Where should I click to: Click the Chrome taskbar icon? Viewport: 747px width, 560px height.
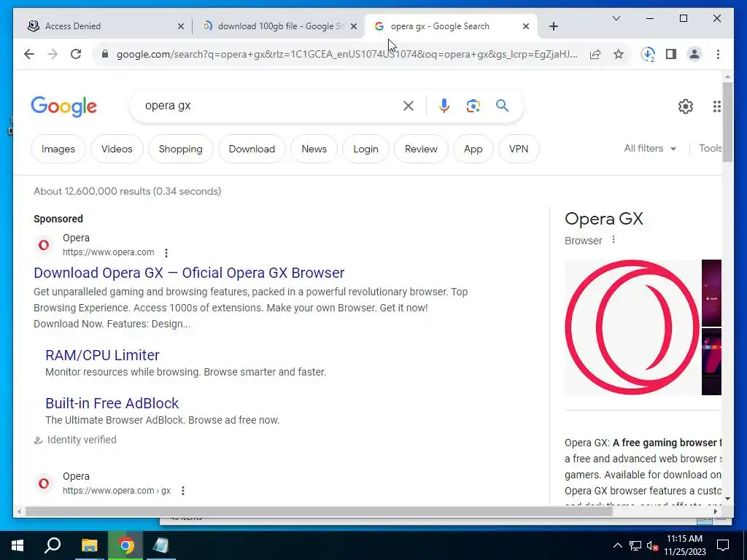(x=125, y=545)
